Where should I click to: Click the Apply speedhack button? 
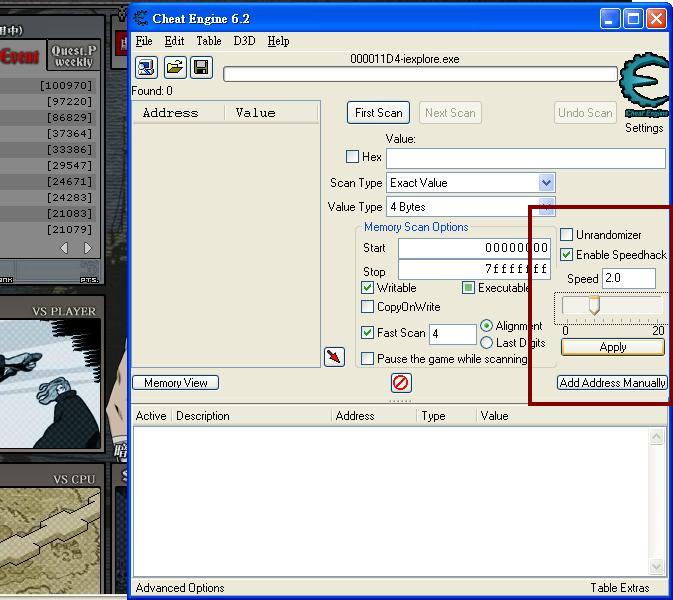[x=612, y=347]
